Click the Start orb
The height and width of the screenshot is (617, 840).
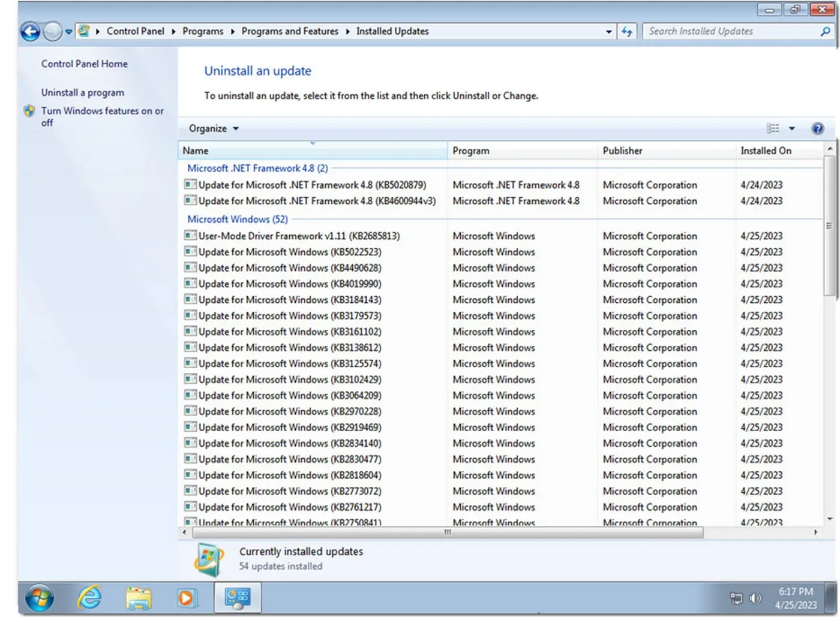tap(38, 598)
